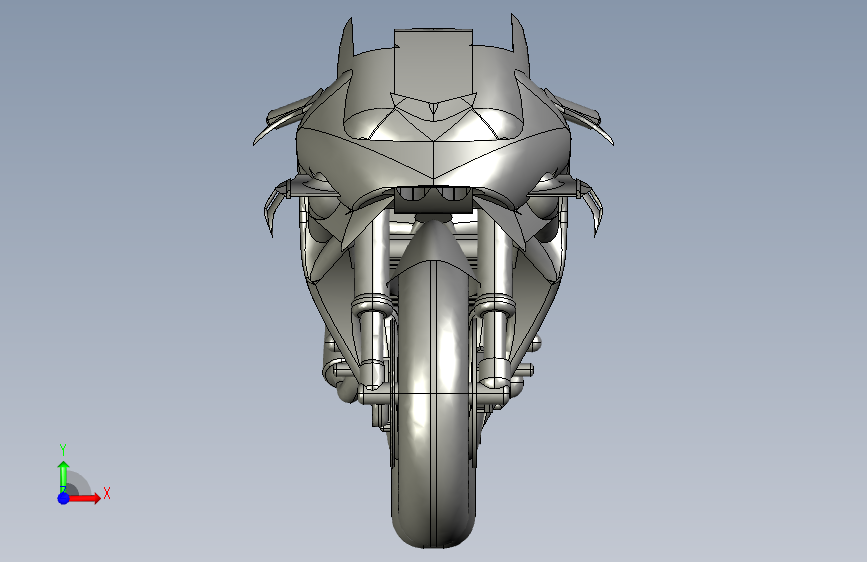
Task: Click the green Y axis arrow of the triad
Action: [64, 476]
